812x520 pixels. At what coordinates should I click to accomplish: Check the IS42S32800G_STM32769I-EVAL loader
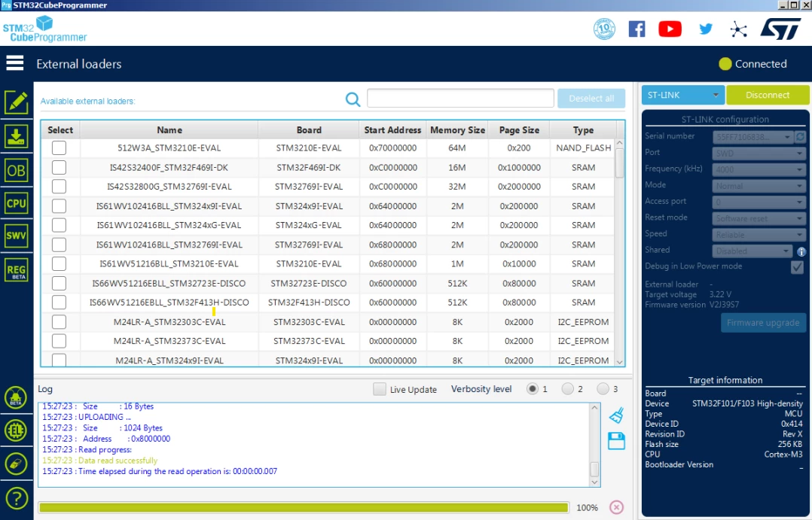point(59,187)
